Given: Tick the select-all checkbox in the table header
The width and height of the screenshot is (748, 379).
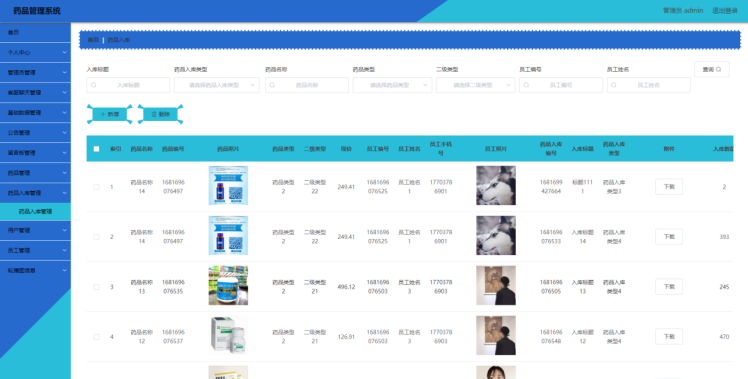Looking at the screenshot, I should coord(96,149).
